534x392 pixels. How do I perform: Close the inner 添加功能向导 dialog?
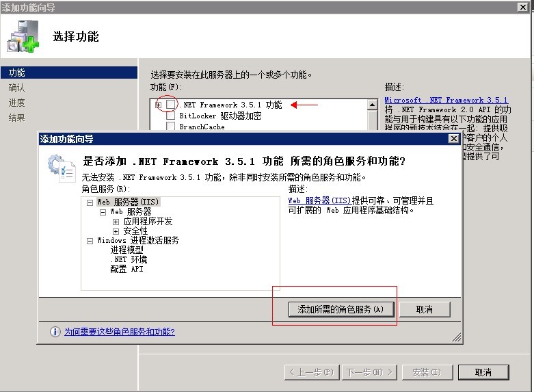(453, 139)
